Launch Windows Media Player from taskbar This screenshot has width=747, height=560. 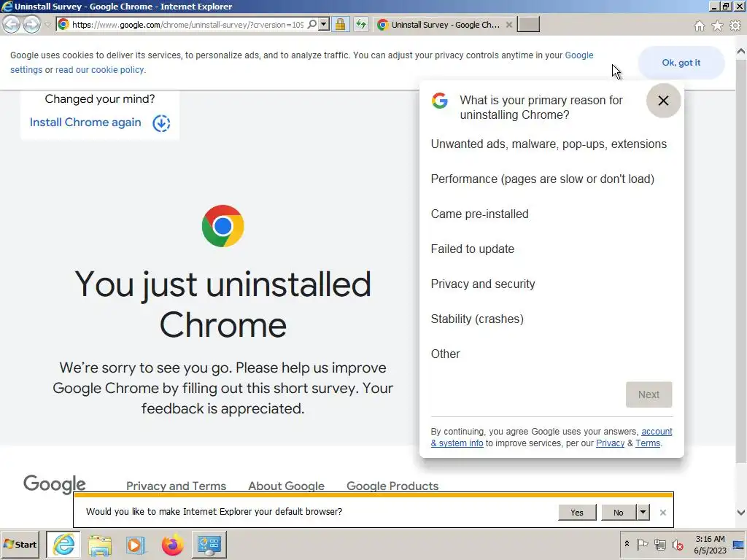coord(135,545)
